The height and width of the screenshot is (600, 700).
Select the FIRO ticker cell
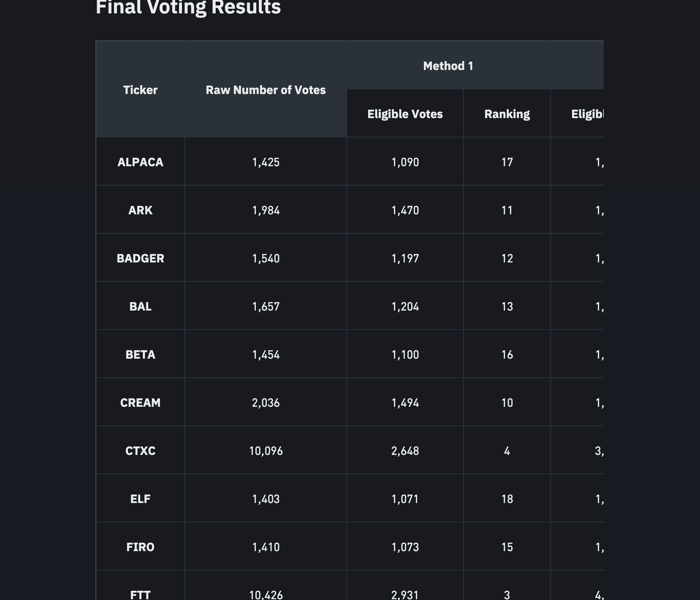tap(140, 547)
